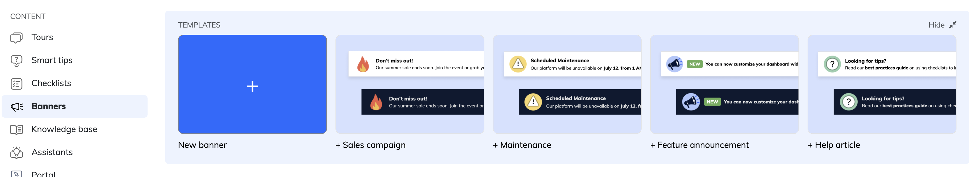Viewport: 980px width, 177px height.
Task: Click the Knowledge base book icon
Action: point(16,130)
